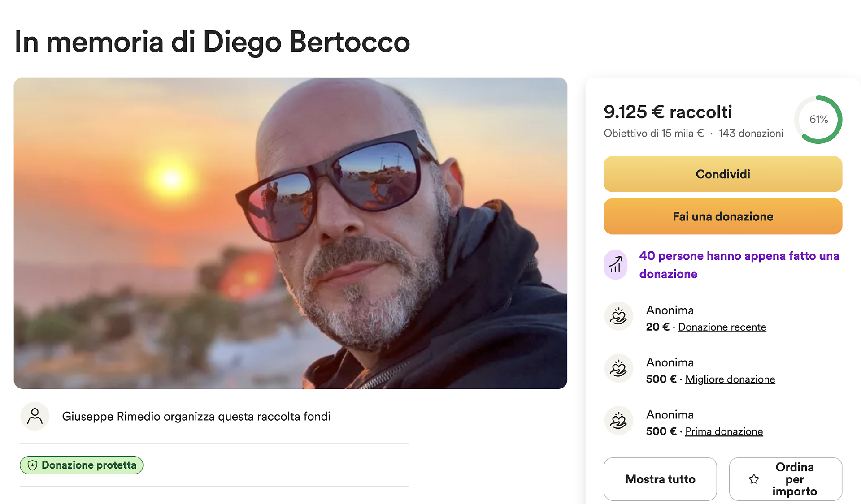The height and width of the screenshot is (504, 861).
Task: Click the purple trending chart icon
Action: pyautogui.click(x=616, y=264)
